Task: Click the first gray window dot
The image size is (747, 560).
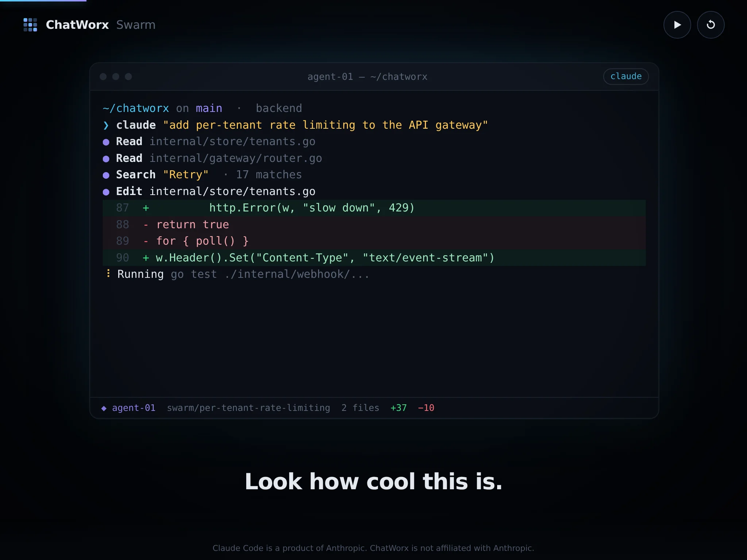Action: [103, 77]
